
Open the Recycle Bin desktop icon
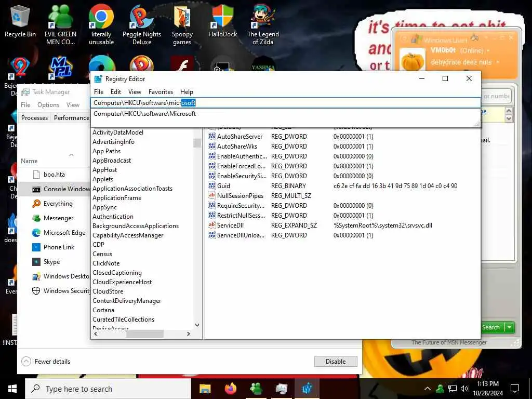click(20, 22)
